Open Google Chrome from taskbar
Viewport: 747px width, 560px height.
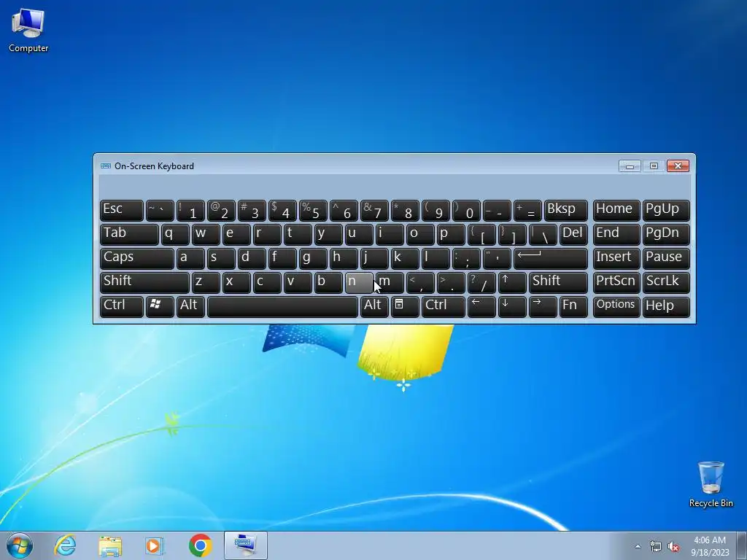pyautogui.click(x=200, y=545)
